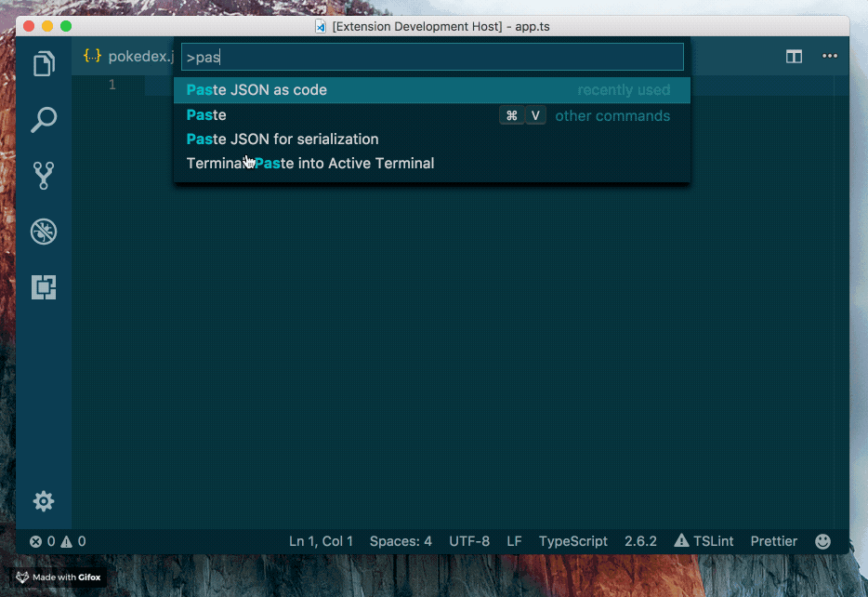Select the pokedex.json tab
Viewport: 868px width, 597px height.
point(129,56)
